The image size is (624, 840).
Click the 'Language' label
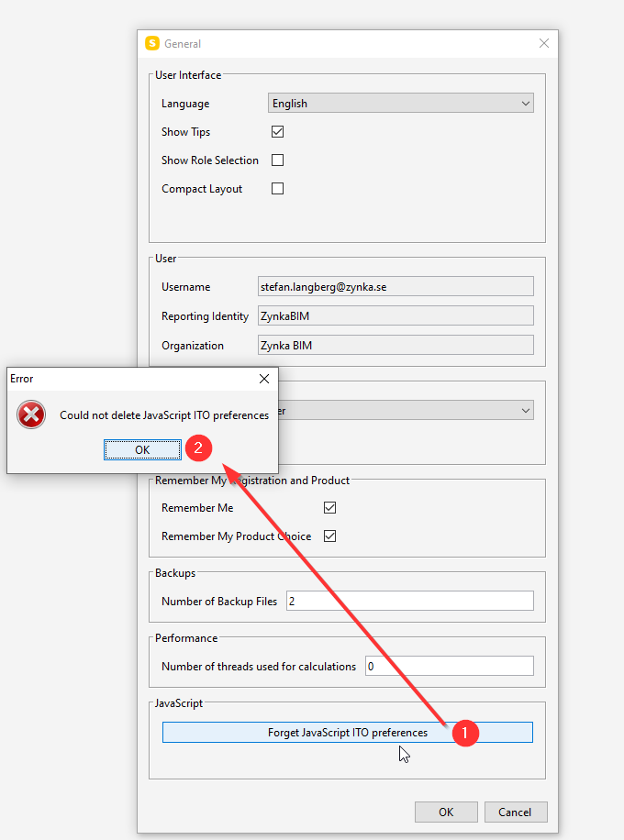[185, 104]
